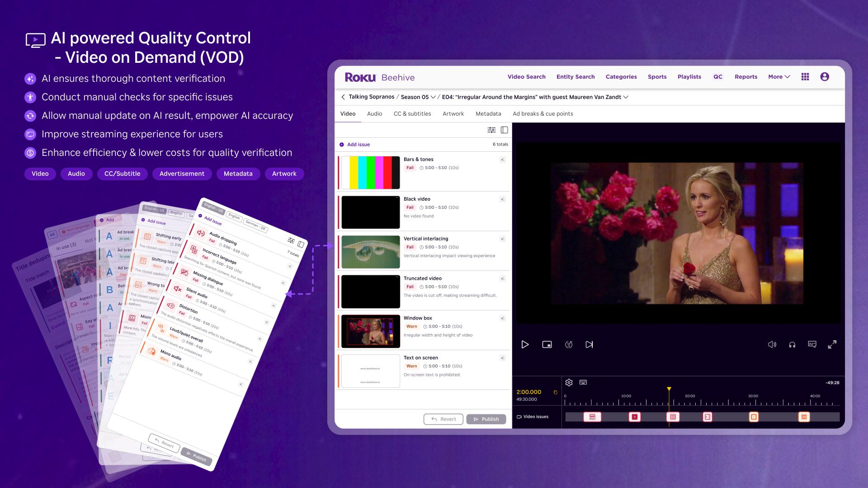This screenshot has height=488, width=868.
Task: Open the keyboard shortcuts icon above the timeline
Action: (x=583, y=382)
